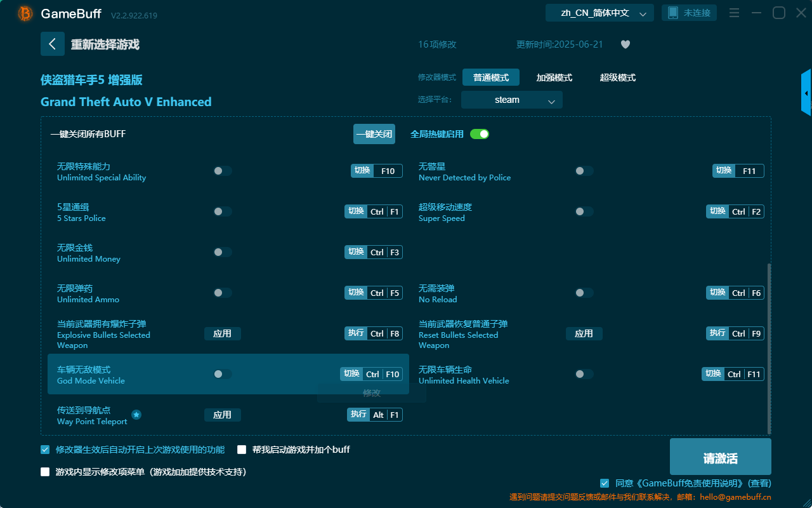This screenshot has height=508, width=812.
Task: Enable the Unlimited Special Ability toggle
Action: coord(222,170)
